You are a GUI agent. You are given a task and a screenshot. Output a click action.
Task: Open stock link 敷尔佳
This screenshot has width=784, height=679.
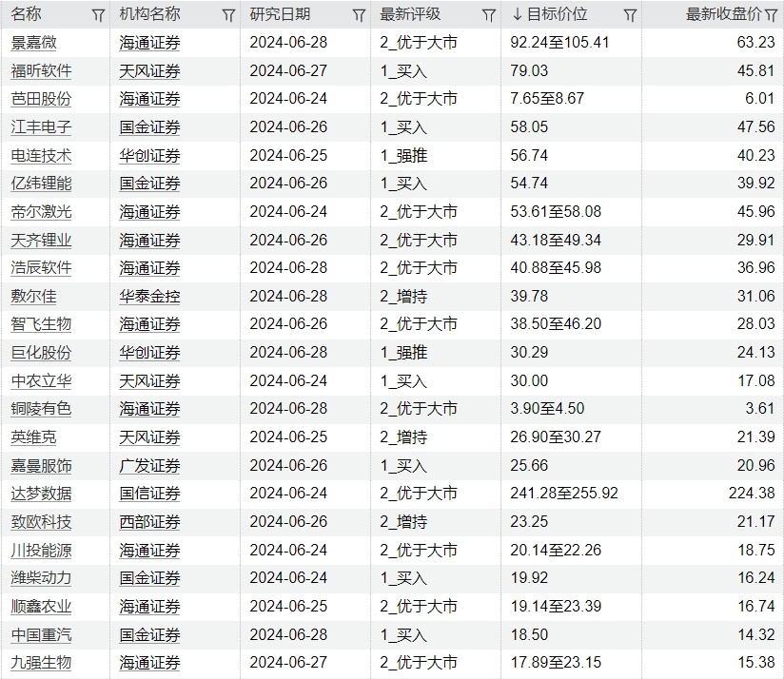tap(34, 297)
